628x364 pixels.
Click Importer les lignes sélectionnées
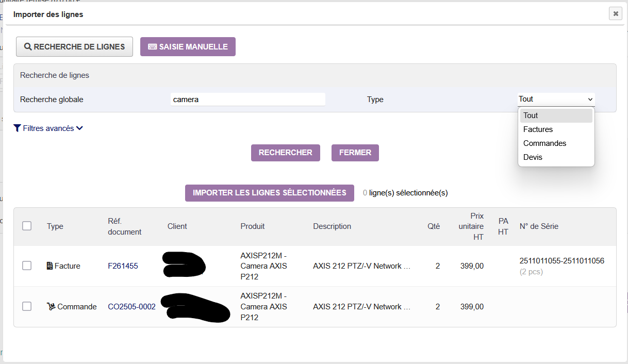(x=269, y=193)
